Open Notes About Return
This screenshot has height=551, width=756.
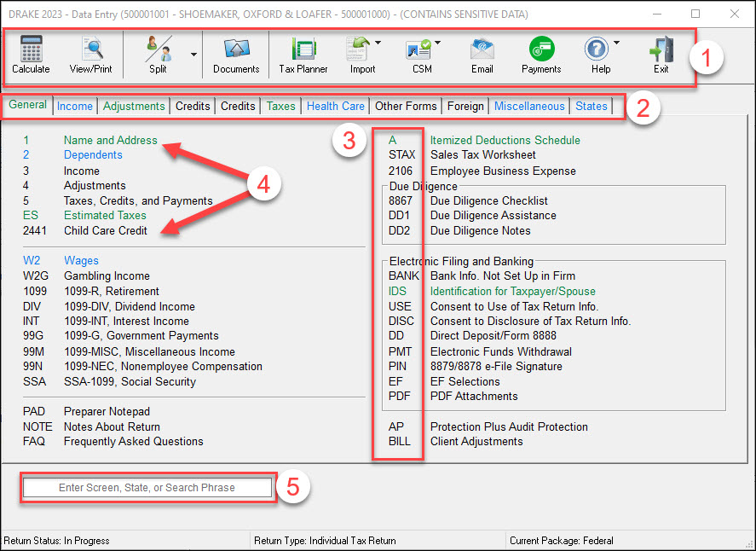(x=112, y=427)
